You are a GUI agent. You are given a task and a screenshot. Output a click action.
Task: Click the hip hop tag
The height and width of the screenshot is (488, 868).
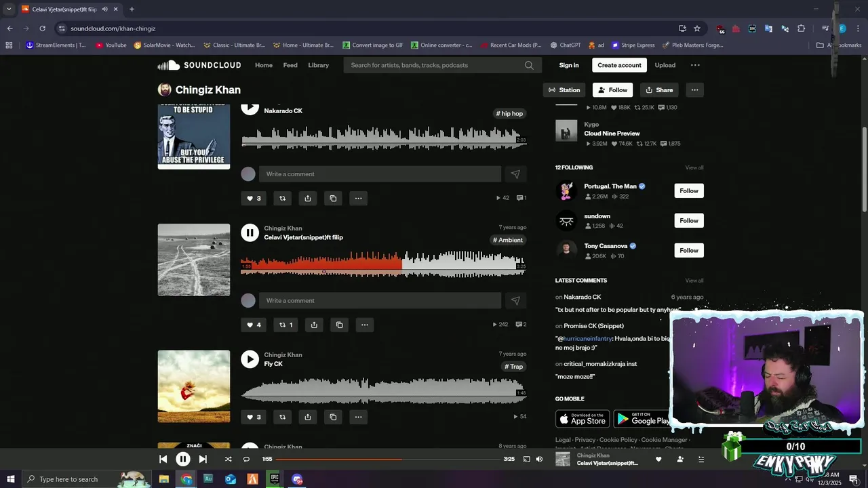509,114
